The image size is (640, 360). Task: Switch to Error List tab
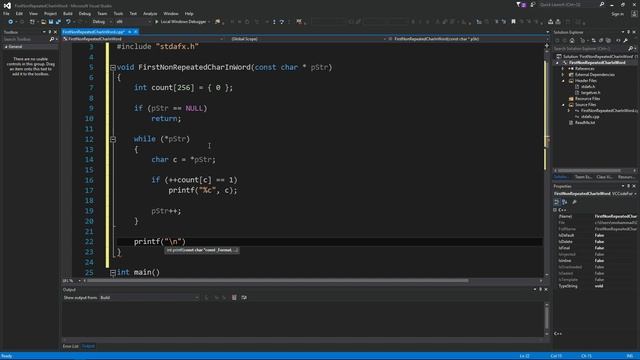pos(70,346)
